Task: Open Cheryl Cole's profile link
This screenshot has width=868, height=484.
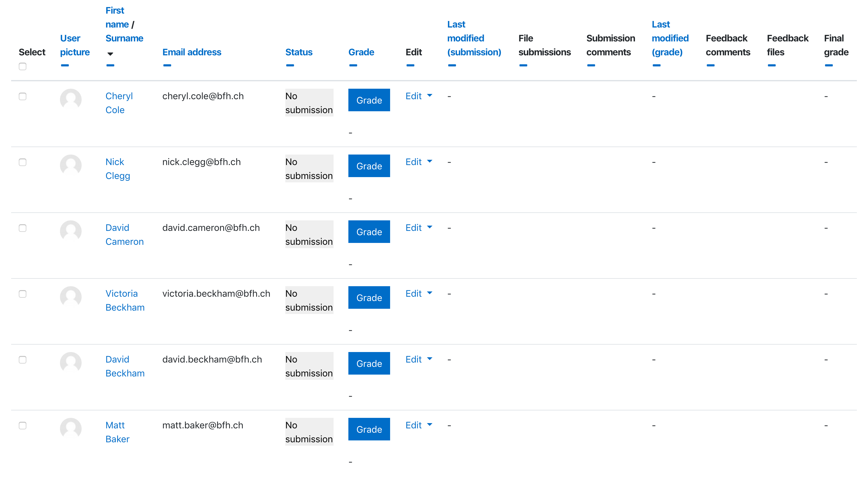Action: (x=119, y=103)
